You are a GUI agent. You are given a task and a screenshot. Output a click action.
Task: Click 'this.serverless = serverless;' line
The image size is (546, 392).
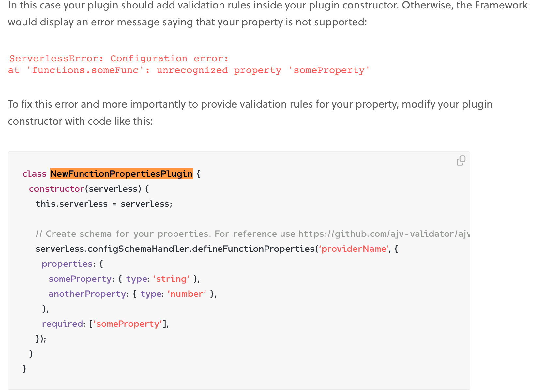[104, 204]
